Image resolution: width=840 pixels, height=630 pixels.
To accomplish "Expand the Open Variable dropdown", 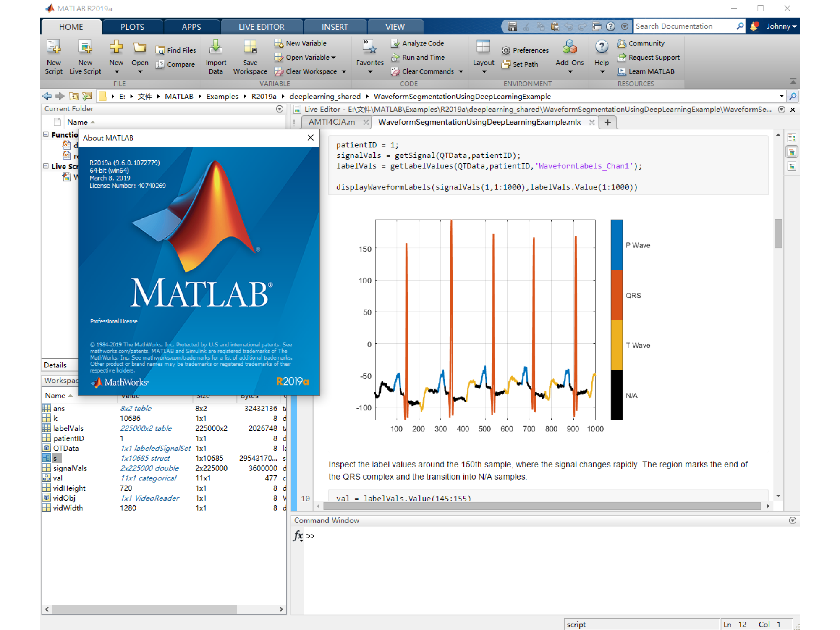I will pos(334,58).
